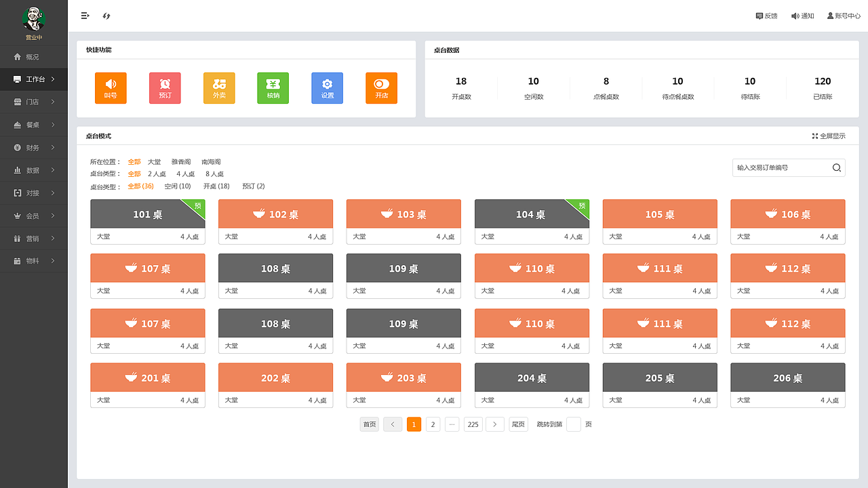Open the orange 102 桌 table card
The height and width of the screenshot is (488, 868).
coord(275,214)
